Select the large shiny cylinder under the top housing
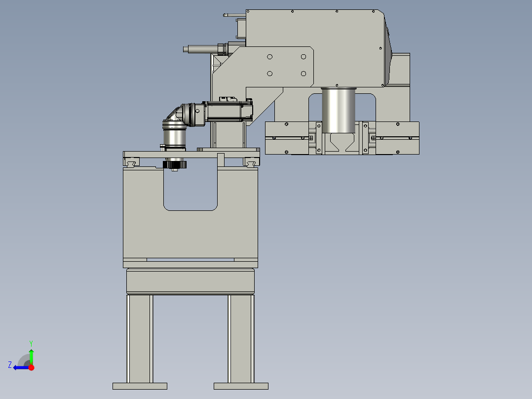 click(338, 110)
